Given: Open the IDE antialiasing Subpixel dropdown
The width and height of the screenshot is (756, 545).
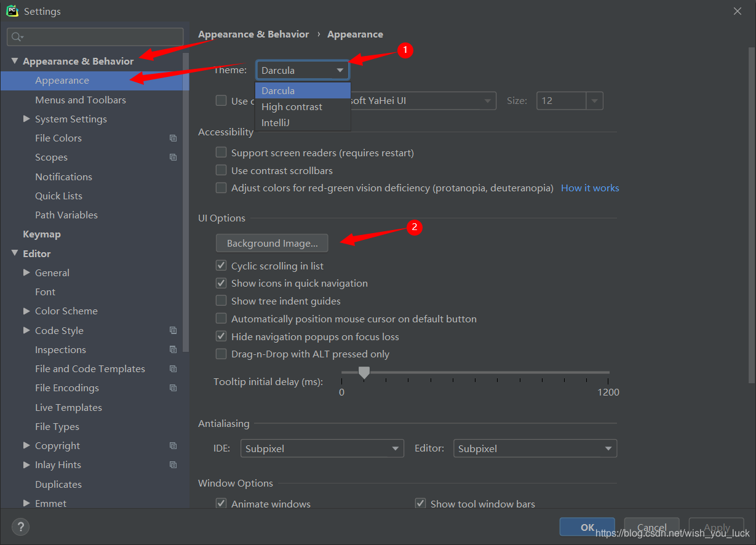Looking at the screenshot, I should click(x=322, y=448).
